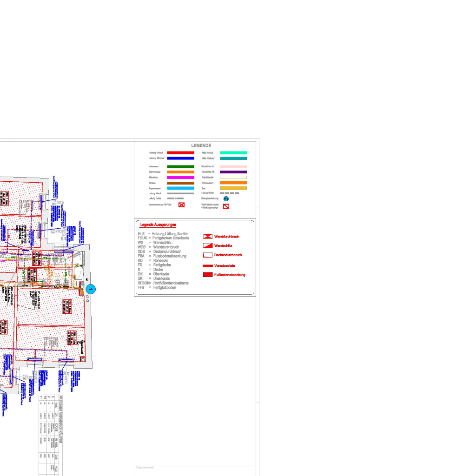Viewport: 476px width, 476px height.
Task: Select the red Heizung Vorlauf color bar
Action: [x=180, y=152]
